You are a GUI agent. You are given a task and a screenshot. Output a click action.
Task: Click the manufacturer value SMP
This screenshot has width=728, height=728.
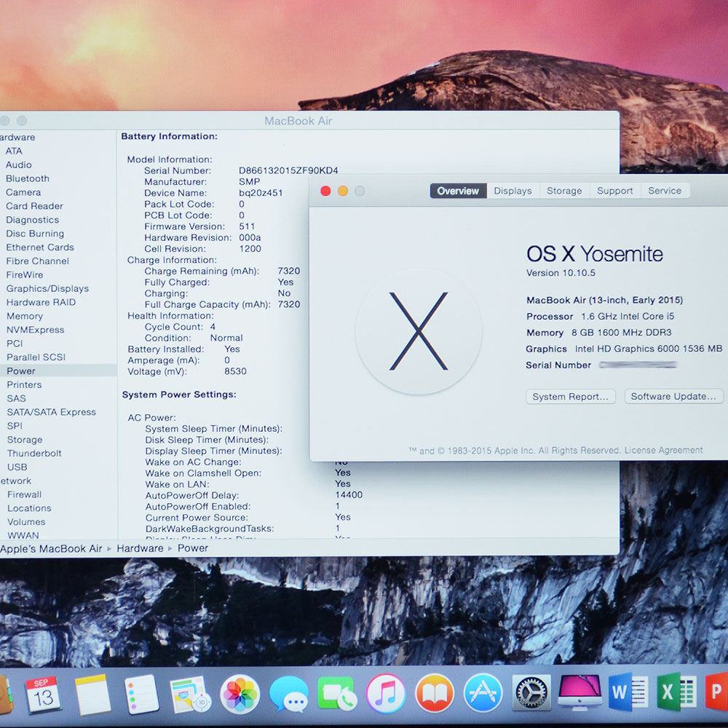[x=249, y=181]
